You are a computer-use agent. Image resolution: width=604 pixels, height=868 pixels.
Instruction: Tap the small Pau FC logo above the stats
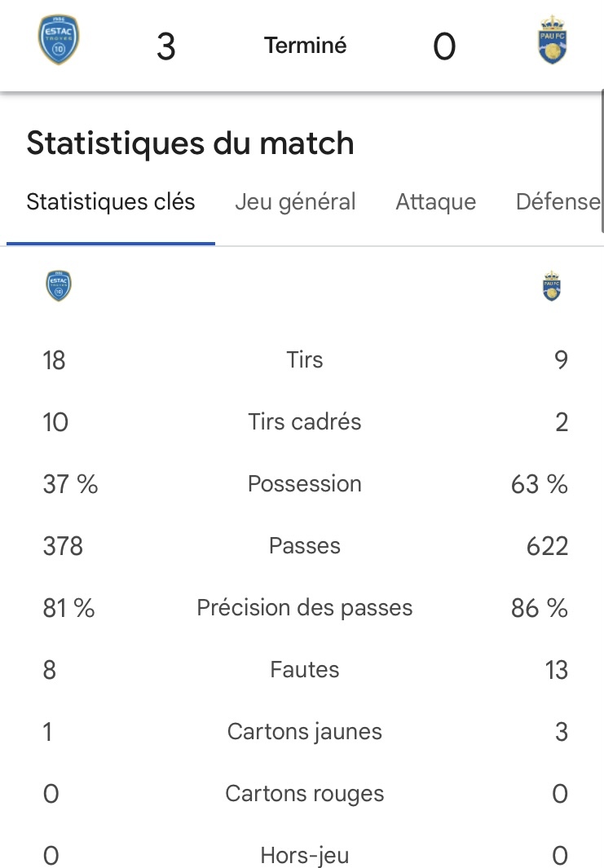pos(551,286)
